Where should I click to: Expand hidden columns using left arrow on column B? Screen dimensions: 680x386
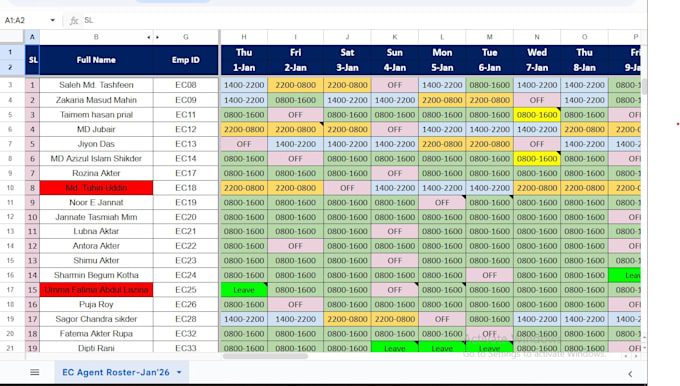tap(149, 37)
